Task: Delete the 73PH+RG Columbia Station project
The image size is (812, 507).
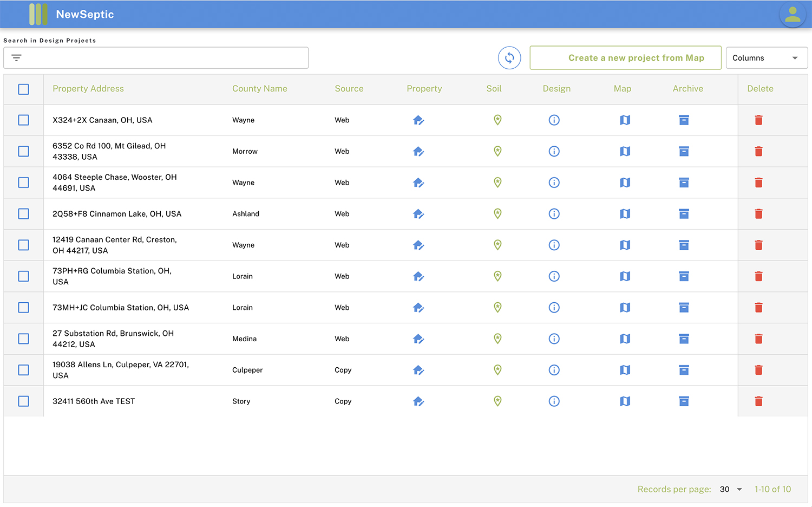Action: coord(758,276)
